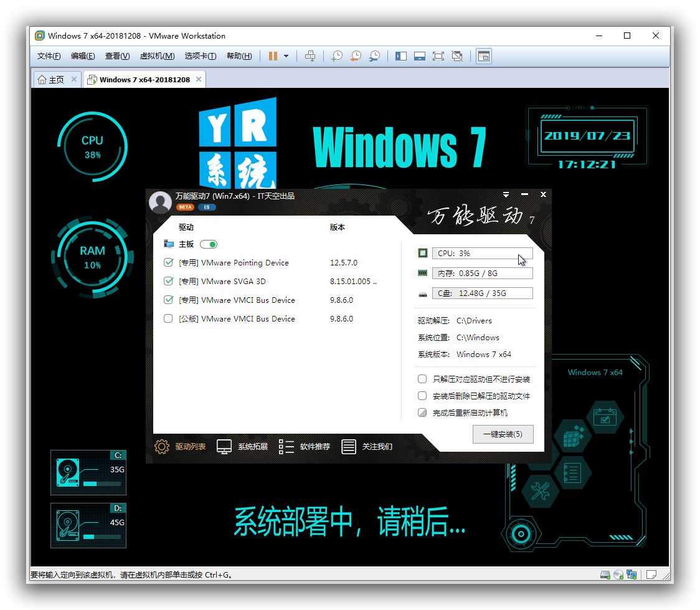Pause the virtual machine with the pause icon

[x=273, y=56]
